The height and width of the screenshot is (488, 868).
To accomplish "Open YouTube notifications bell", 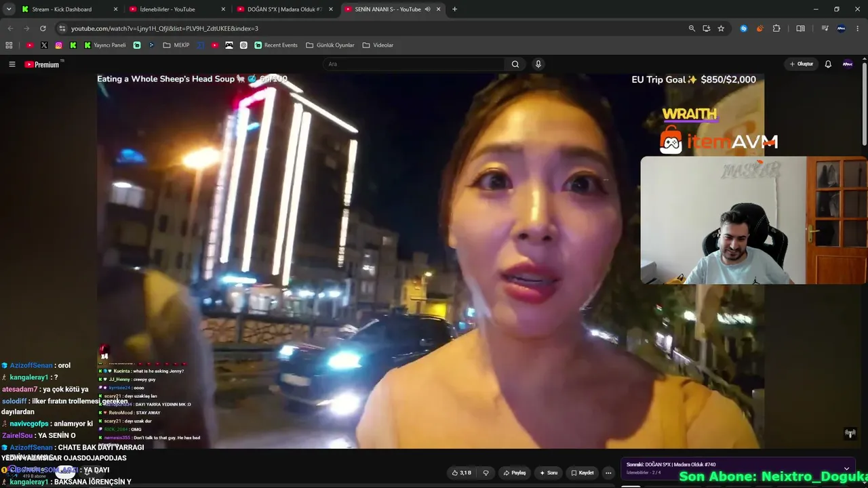I will tap(828, 64).
